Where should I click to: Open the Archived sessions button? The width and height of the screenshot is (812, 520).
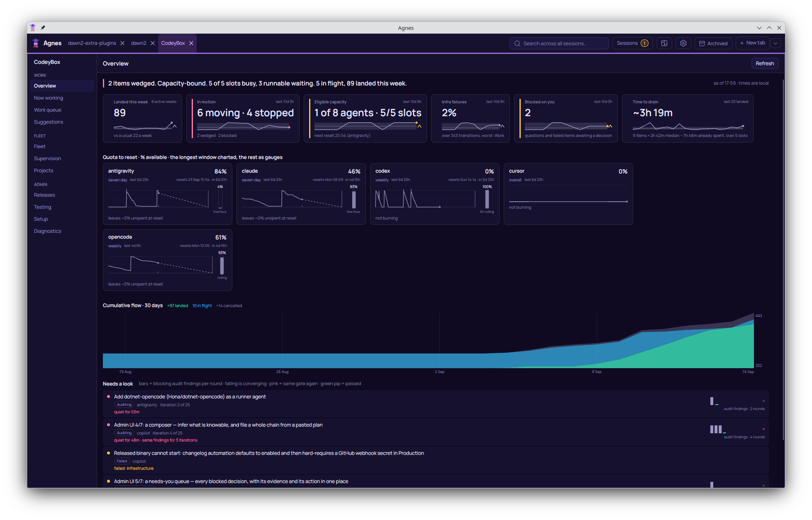coord(713,43)
